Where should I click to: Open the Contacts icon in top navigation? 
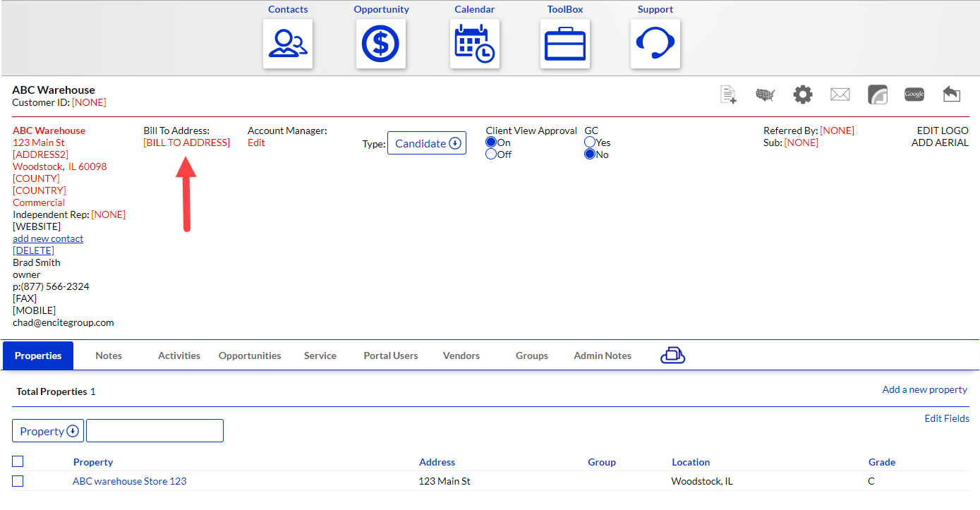[x=288, y=44]
